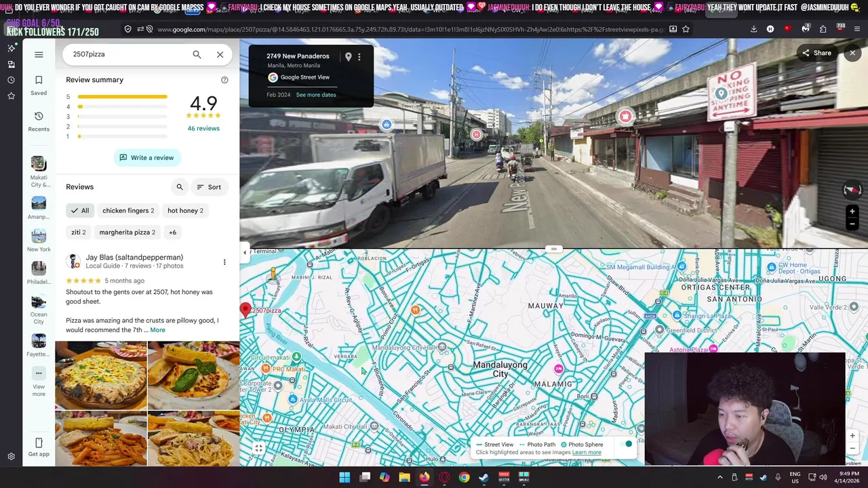This screenshot has width=868, height=488.
Task: Collapse the side panel arrow
Action: [x=245, y=252]
